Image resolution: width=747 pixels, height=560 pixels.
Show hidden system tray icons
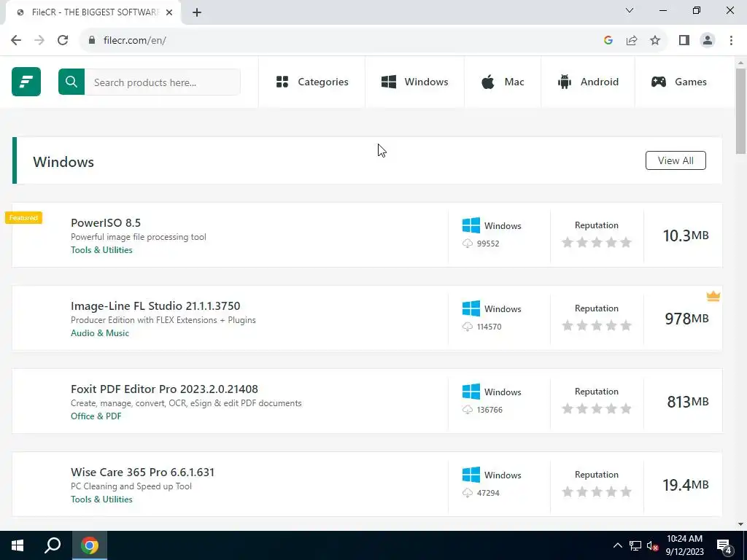pyautogui.click(x=617, y=545)
